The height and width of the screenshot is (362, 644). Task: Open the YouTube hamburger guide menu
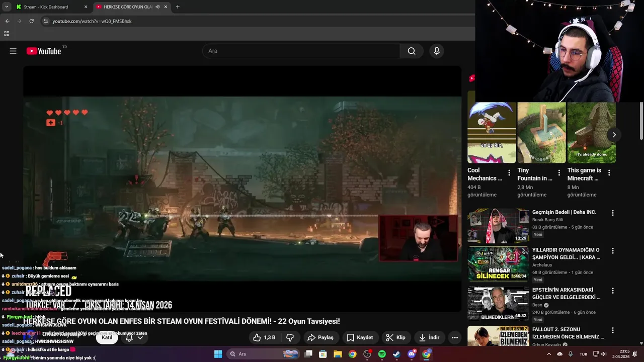pos(13,51)
